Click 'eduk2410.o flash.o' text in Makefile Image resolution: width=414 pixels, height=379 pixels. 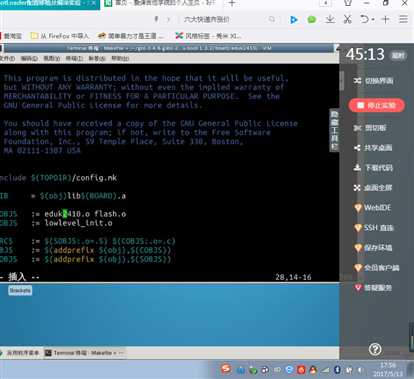(x=85, y=214)
